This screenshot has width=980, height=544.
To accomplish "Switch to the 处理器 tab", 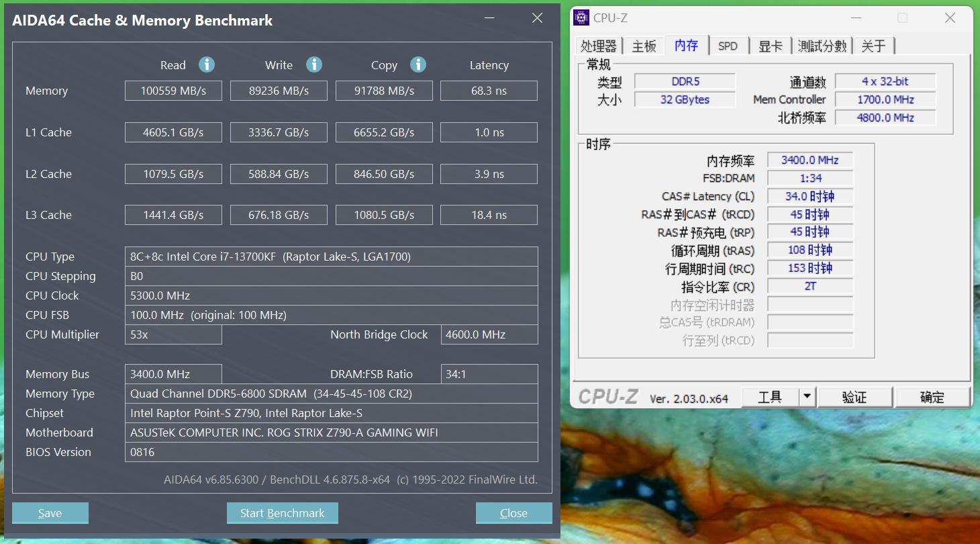I will click(598, 46).
